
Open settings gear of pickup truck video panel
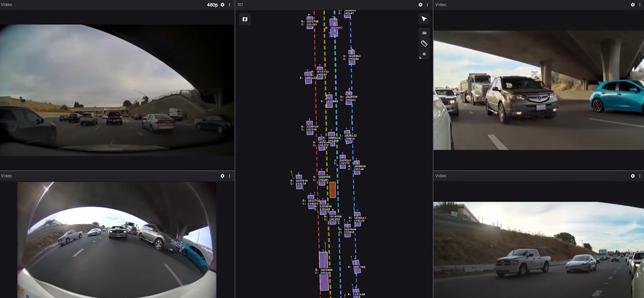(633, 176)
